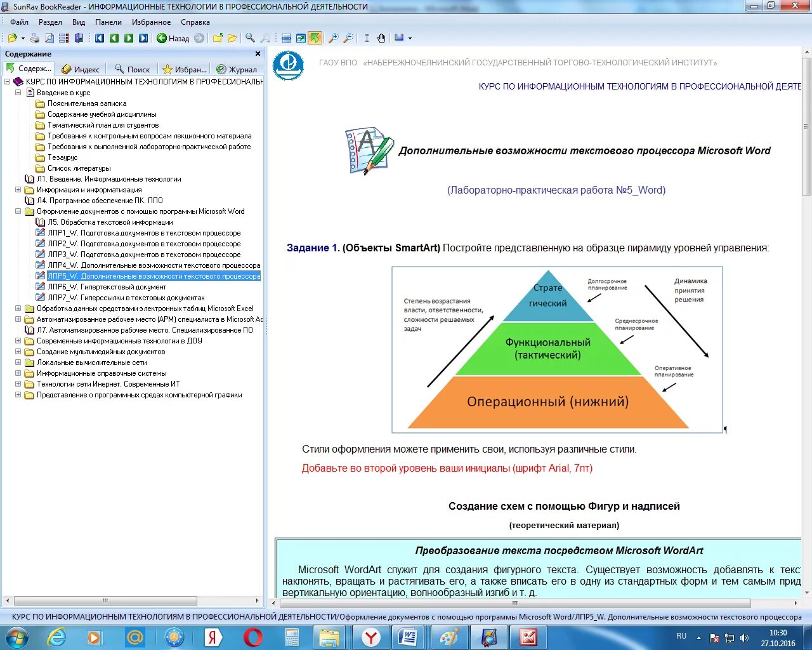This screenshot has width=812, height=650.
Task: Switch to the Индекс tab
Action: click(x=81, y=69)
